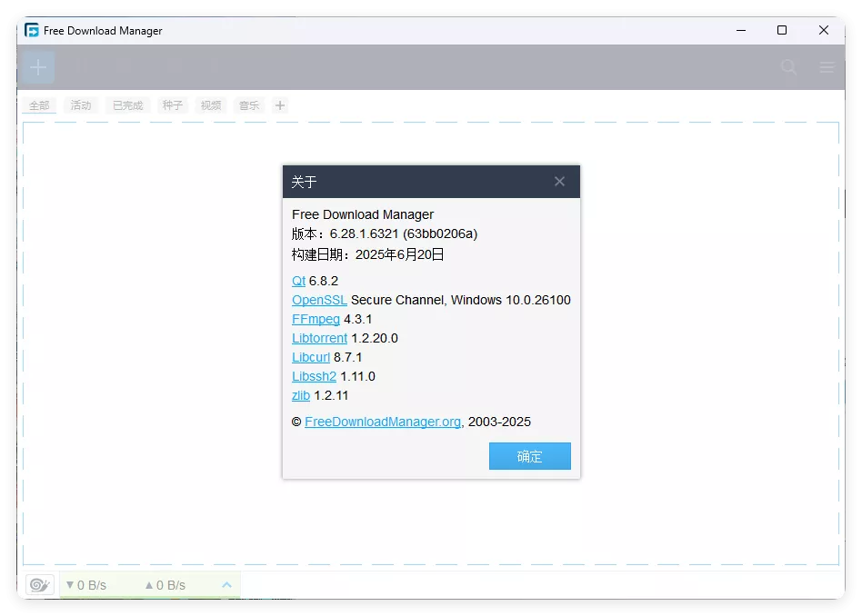This screenshot has height=616, width=862.
Task: Click the upload speed indicator showing 0 B/s
Action: pos(166,585)
